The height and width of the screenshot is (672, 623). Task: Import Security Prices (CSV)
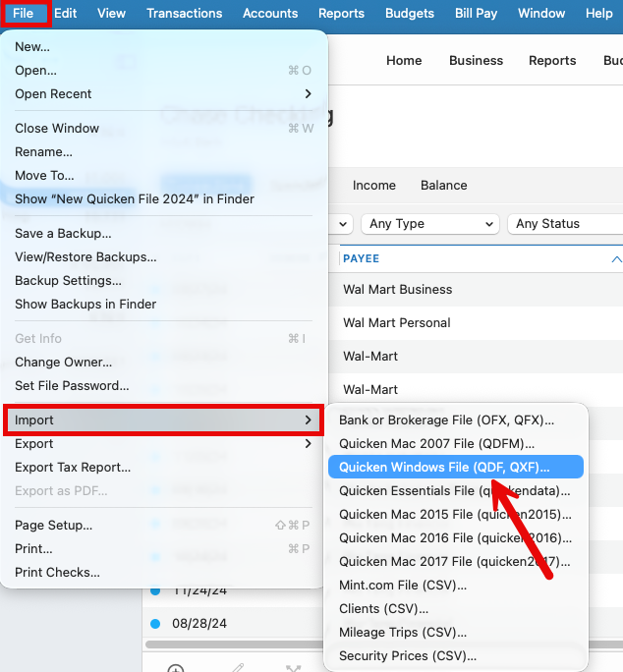click(456, 655)
